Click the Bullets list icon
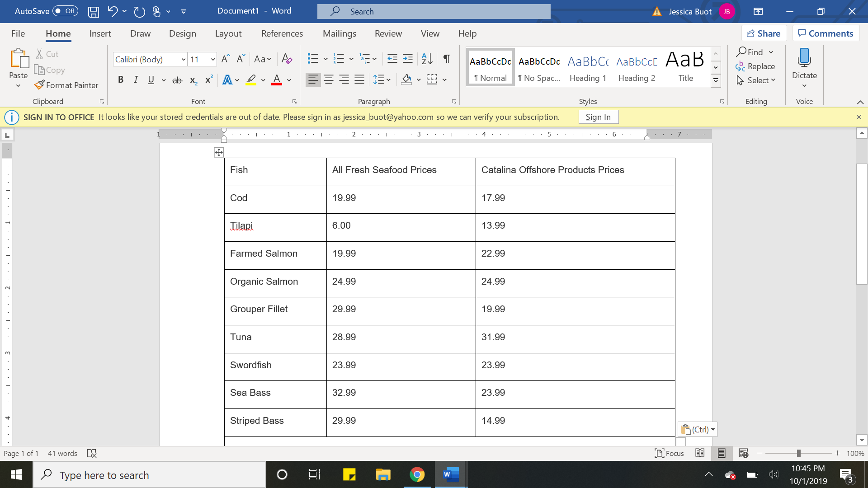 313,59
